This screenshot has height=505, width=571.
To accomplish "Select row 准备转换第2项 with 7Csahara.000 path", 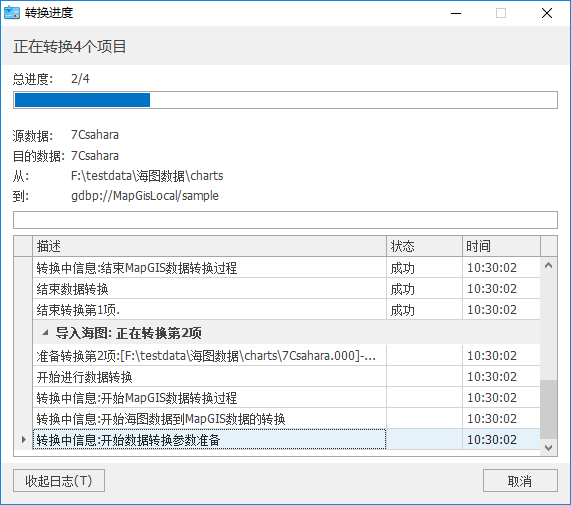I will (286, 356).
